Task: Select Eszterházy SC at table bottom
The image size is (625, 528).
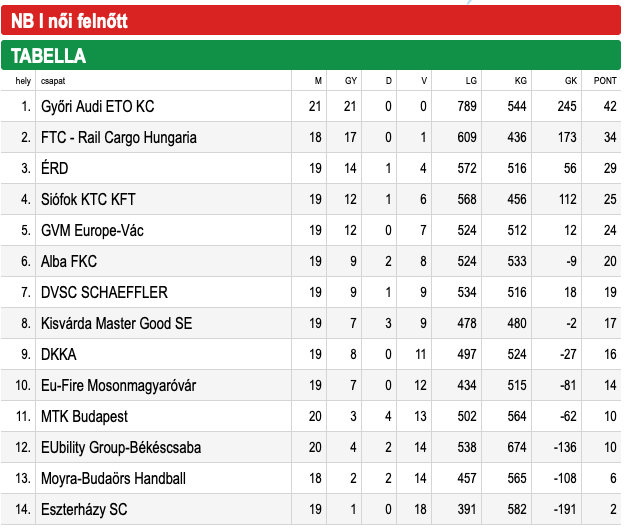Action: tap(84, 509)
